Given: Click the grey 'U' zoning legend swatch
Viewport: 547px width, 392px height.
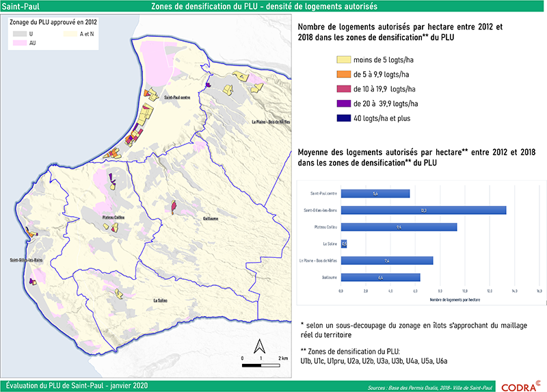Looking at the screenshot, I should 20,32.
